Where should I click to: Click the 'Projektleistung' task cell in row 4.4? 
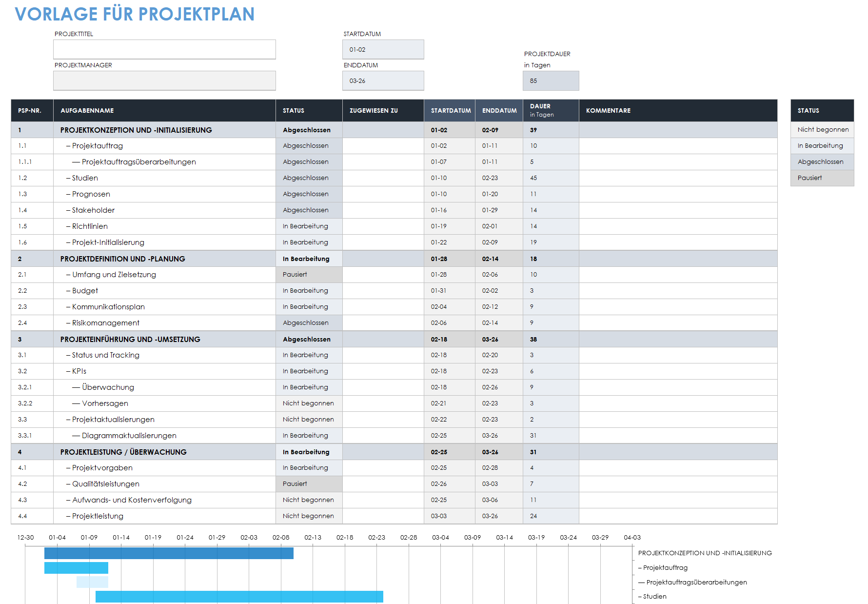click(164, 516)
